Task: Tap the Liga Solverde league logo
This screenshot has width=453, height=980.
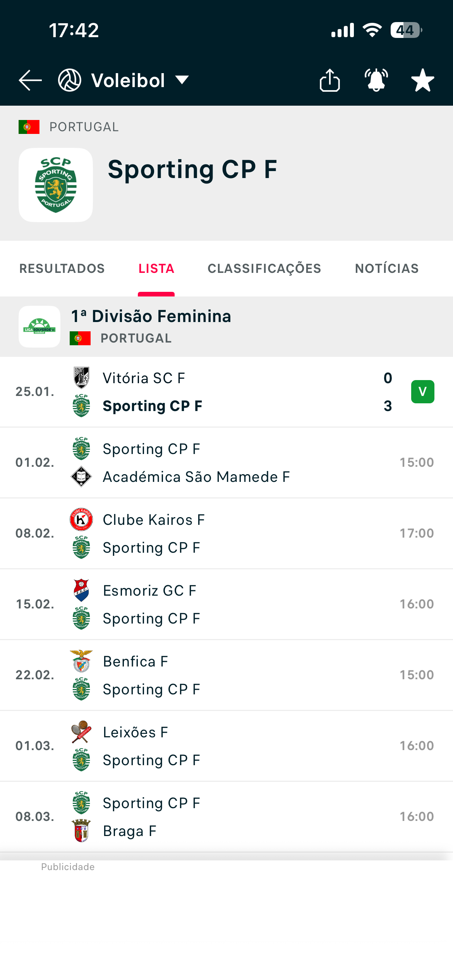Action: coord(39,327)
